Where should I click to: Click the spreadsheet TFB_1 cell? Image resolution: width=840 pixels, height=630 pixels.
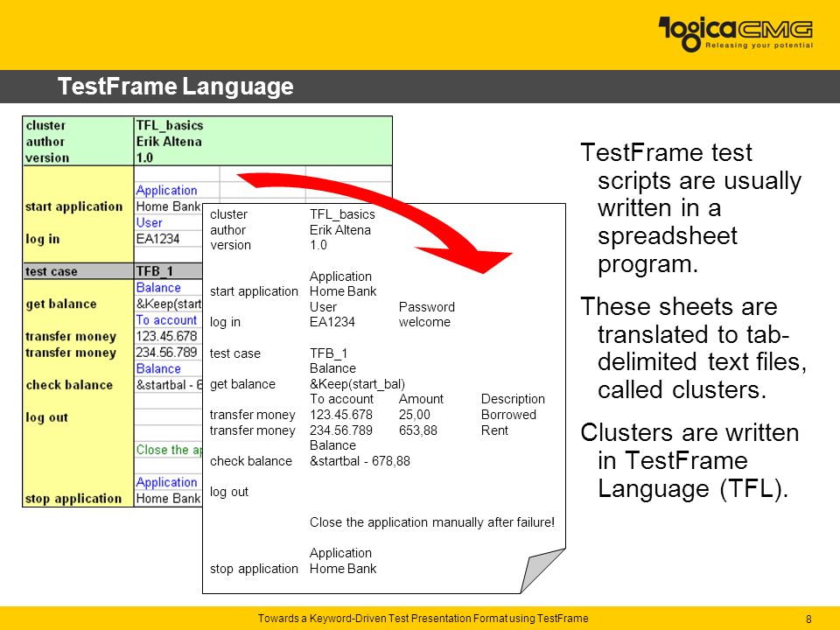click(154, 271)
